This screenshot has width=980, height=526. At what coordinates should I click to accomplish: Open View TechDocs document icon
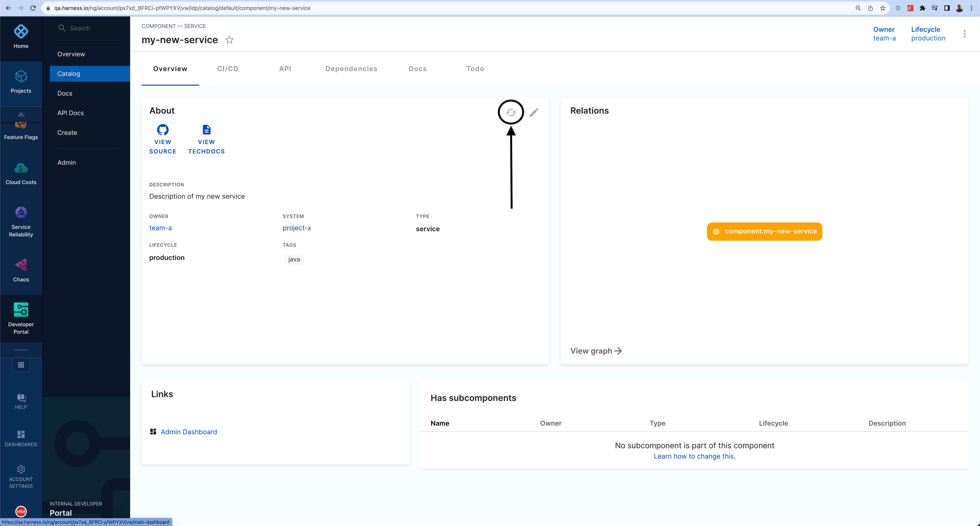[206, 130]
